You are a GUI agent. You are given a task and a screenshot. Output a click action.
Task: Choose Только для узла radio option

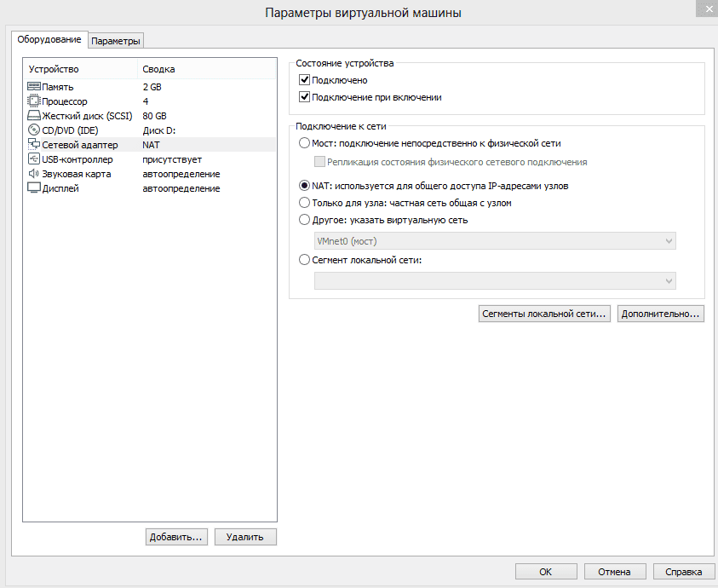pyautogui.click(x=305, y=203)
